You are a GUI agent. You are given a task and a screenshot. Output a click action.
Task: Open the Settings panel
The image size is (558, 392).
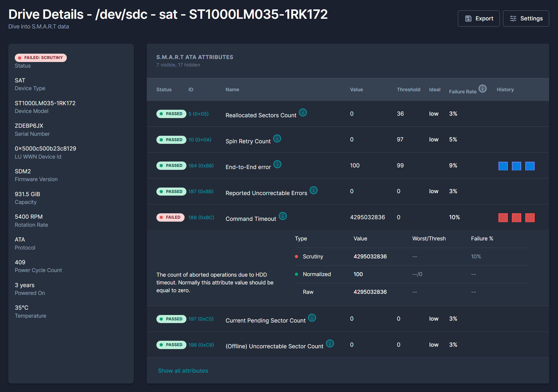tap(526, 18)
